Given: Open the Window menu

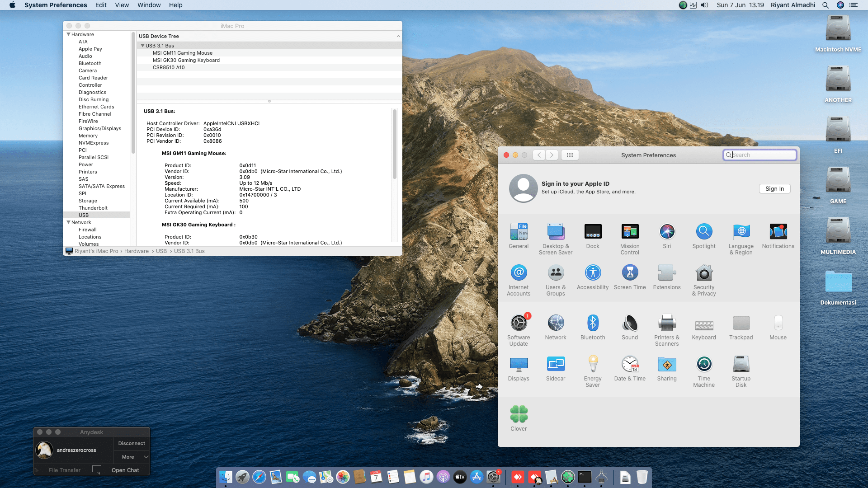Looking at the screenshot, I should click(x=149, y=5).
